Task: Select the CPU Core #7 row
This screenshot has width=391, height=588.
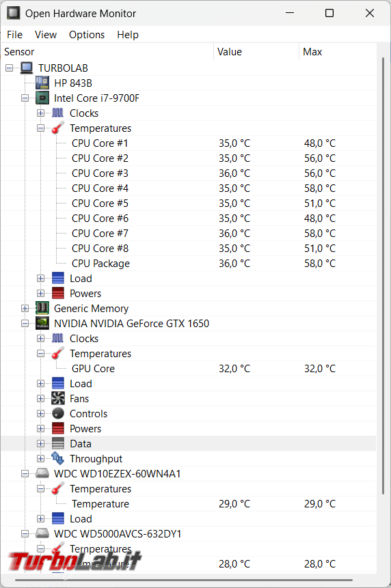Action: (189, 234)
